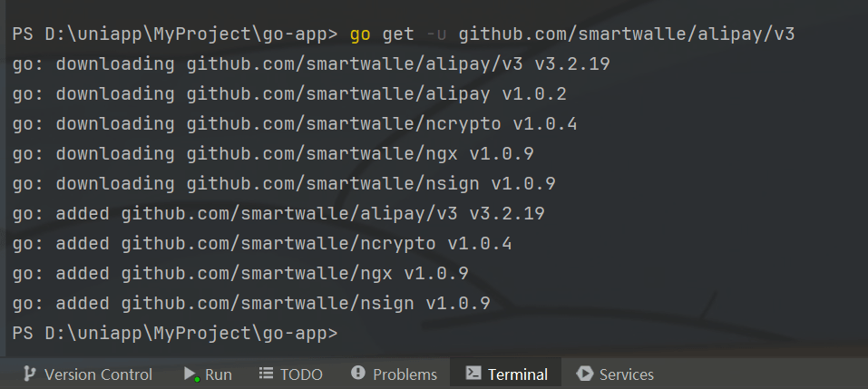Select the Terminal tab label
Viewport: 868px width, 389px height.
click(x=517, y=374)
